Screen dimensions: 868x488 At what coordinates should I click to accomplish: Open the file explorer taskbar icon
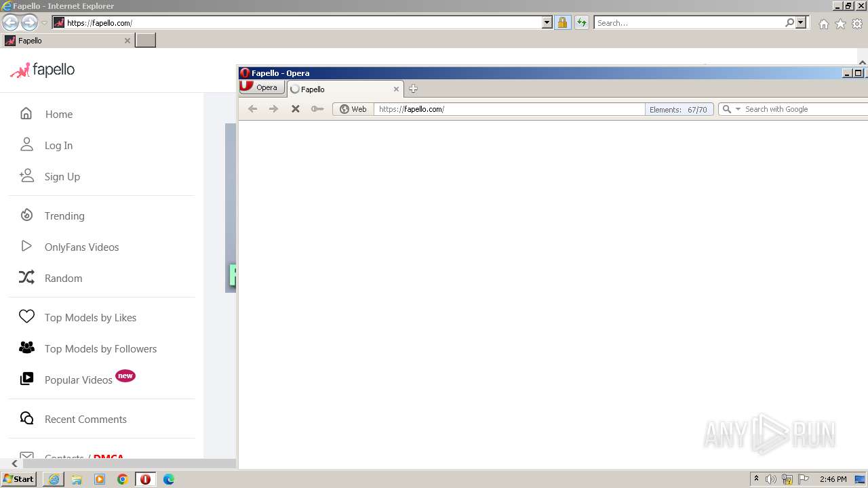pos(77,479)
